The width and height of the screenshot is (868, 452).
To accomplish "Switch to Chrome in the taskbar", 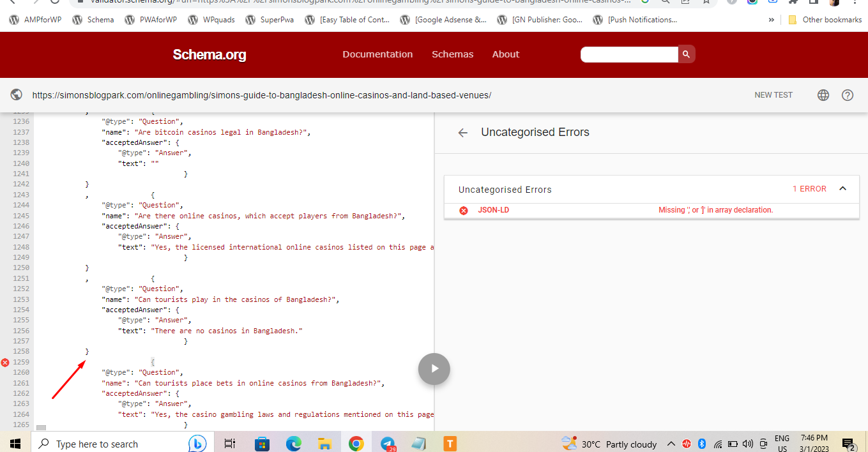I will (356, 443).
